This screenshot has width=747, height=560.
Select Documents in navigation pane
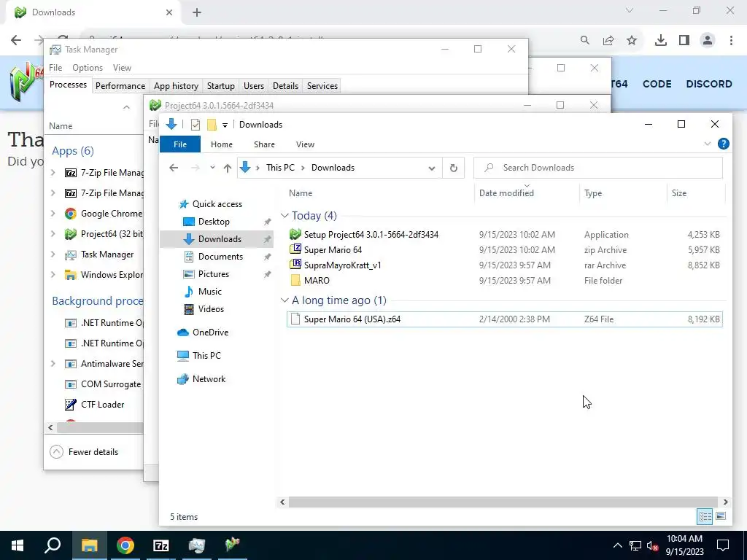click(220, 256)
